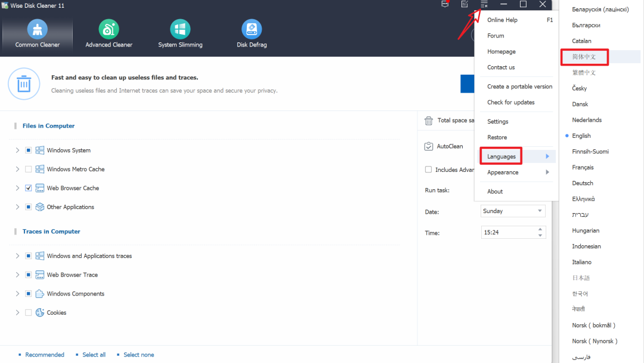Click the Select all link
644x363 pixels.
[94, 355]
